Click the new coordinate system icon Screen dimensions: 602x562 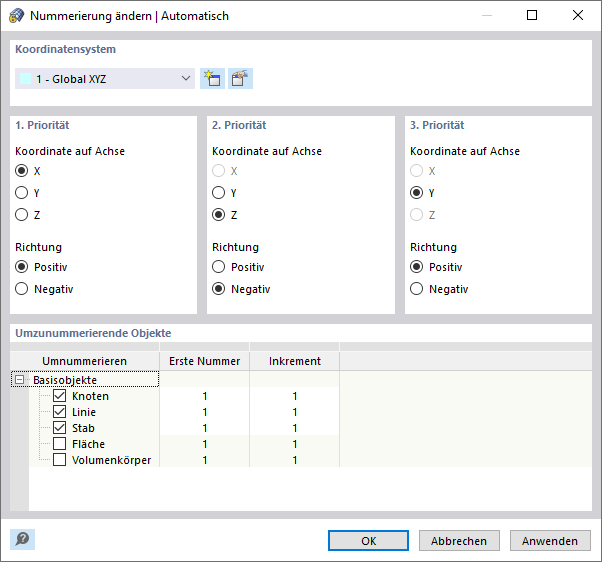[x=211, y=79]
